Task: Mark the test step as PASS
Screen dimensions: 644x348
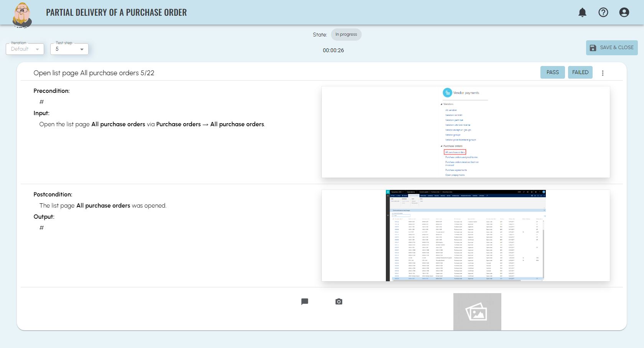Action: tap(552, 72)
